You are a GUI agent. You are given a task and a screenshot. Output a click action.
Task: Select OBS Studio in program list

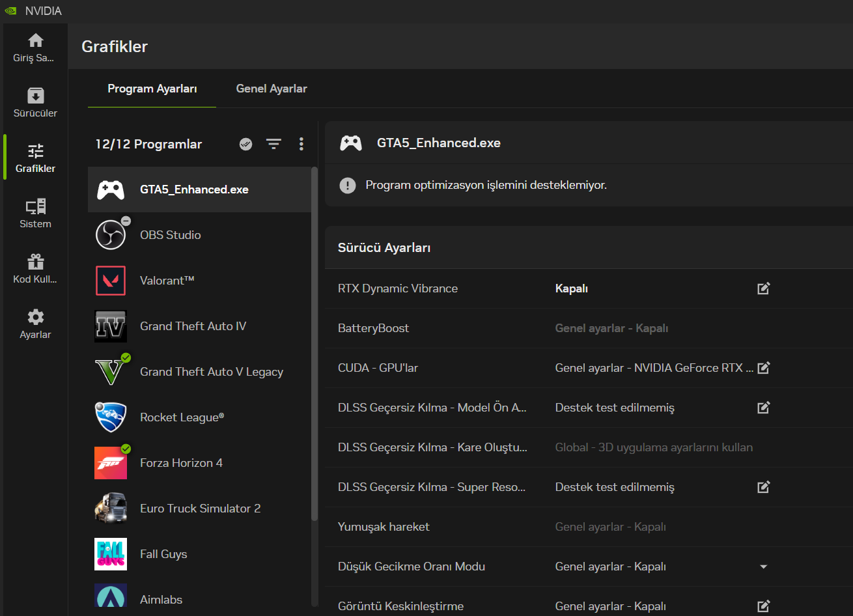[199, 235]
